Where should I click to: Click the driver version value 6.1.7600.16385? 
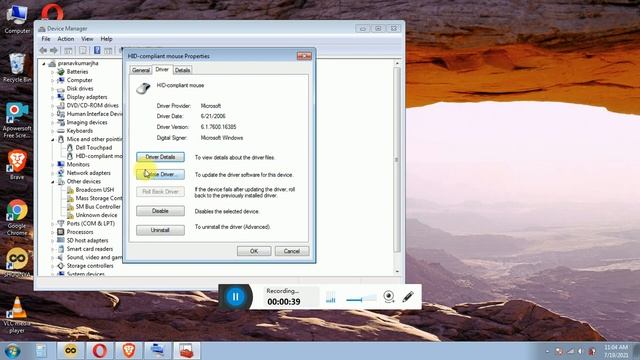[x=218, y=127]
